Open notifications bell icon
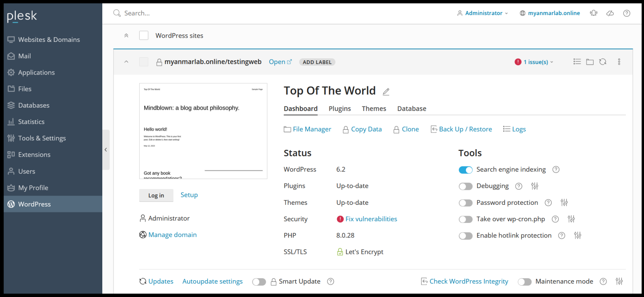The image size is (644, 297). tap(593, 13)
